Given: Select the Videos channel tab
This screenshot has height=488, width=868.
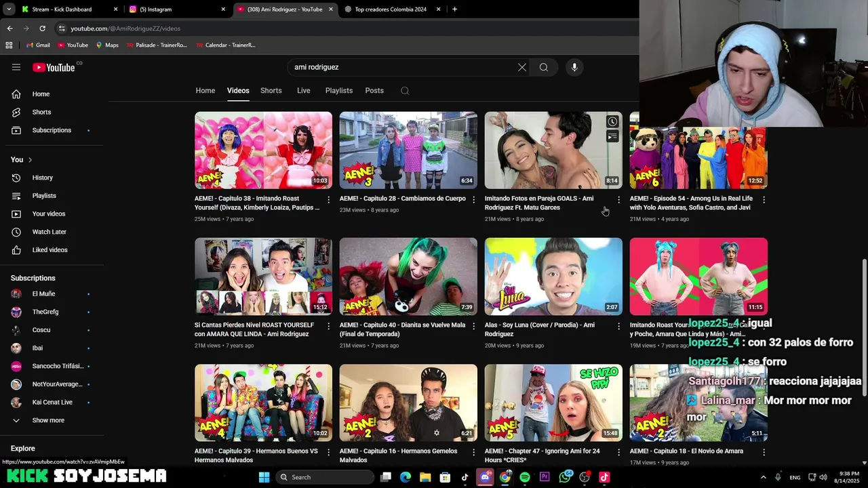Looking at the screenshot, I should [x=238, y=91].
